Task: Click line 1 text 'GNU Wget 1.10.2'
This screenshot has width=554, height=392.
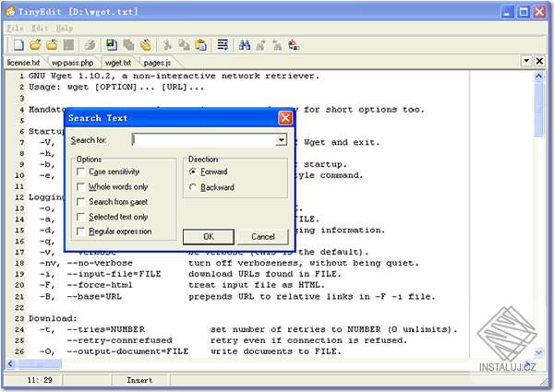Action: [72, 76]
